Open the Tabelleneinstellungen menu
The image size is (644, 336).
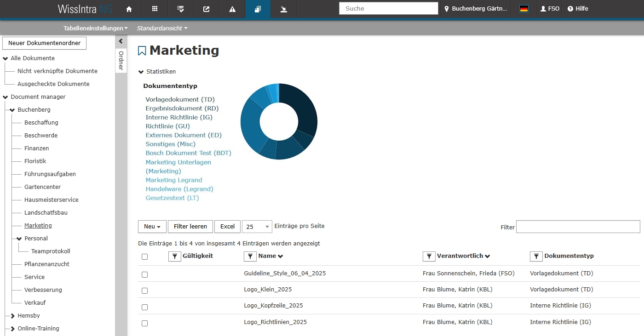coord(96,28)
